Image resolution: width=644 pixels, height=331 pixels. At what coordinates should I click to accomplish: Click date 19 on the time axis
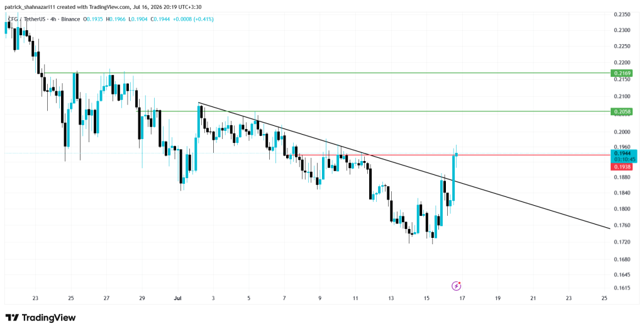tap(498, 298)
